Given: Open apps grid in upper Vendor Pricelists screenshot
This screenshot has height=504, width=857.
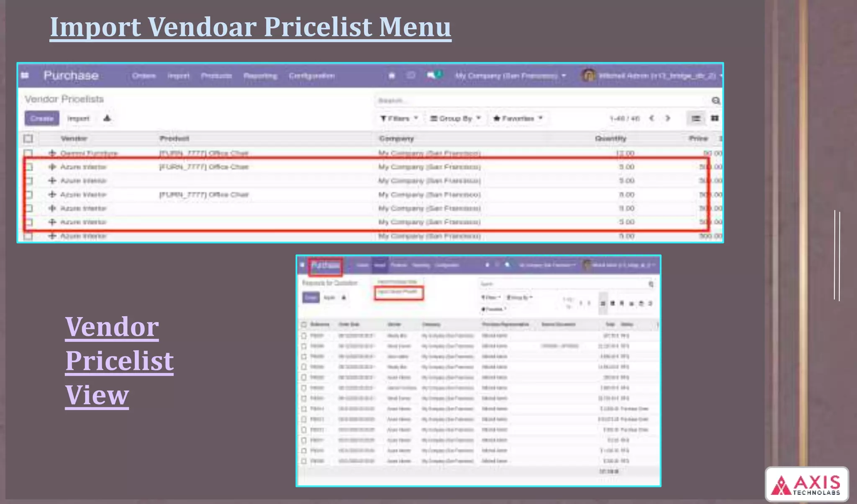Looking at the screenshot, I should 25,76.
